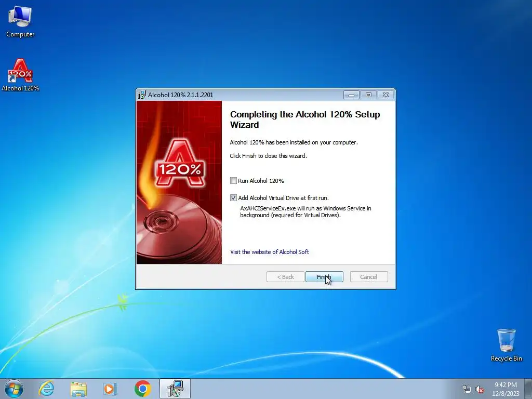This screenshot has width=532, height=399.
Task: Open Windows Media Player from the taskbar
Action: tap(110, 389)
